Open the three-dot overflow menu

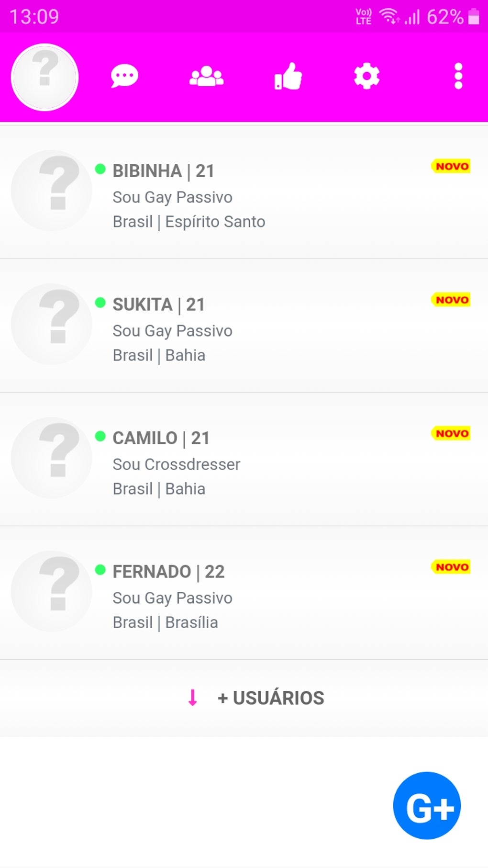pos(458,77)
